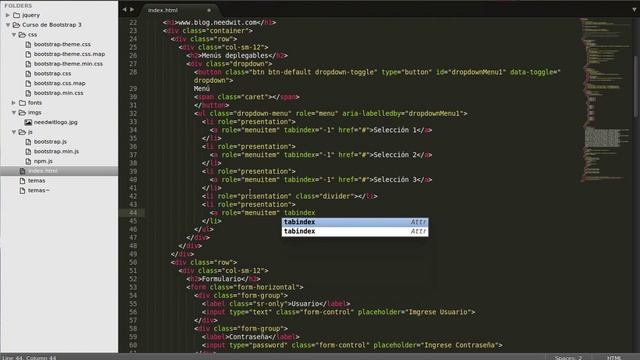Open bootstrap-theme.min.css file
640x360 pixels.
click(x=68, y=64)
